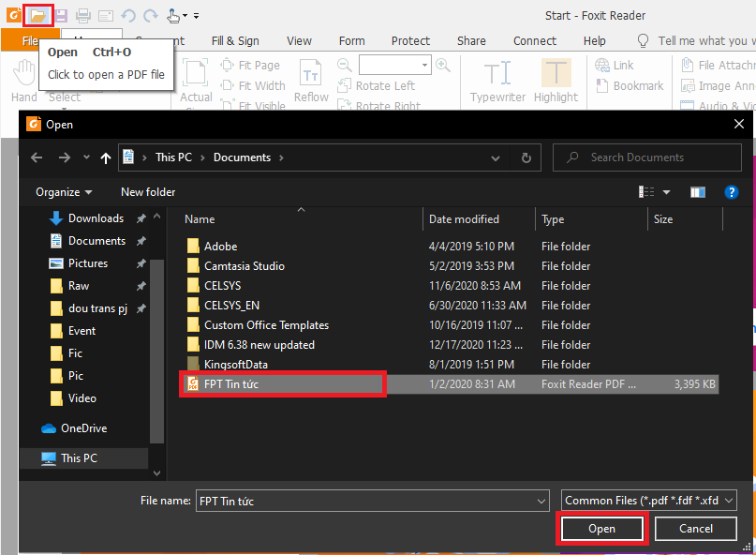Open the Connect ribbon tab
This screenshot has width=756, height=555.
tap(535, 41)
